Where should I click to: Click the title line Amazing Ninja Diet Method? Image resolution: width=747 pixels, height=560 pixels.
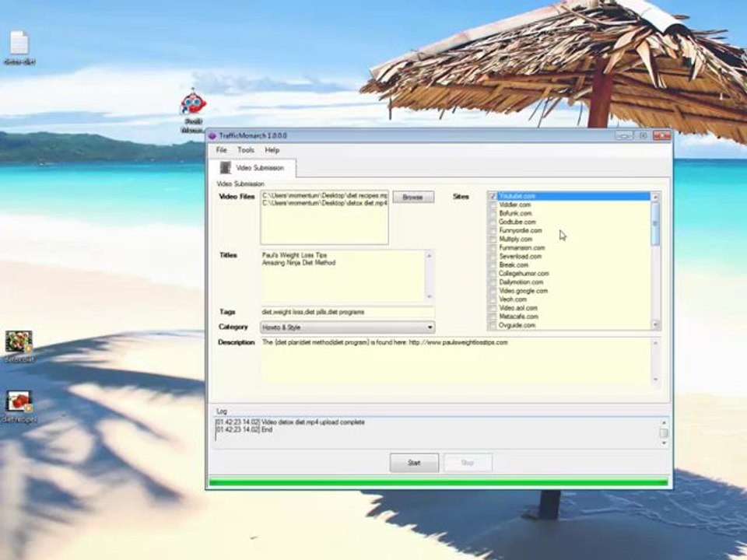[x=299, y=263]
